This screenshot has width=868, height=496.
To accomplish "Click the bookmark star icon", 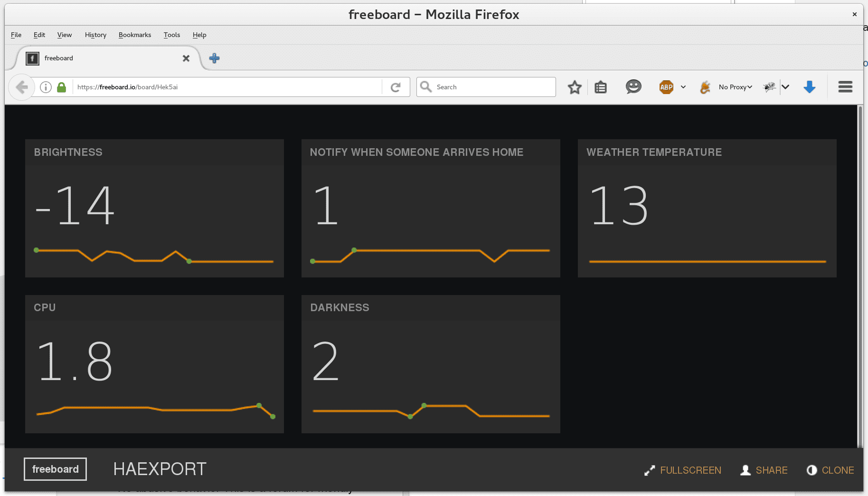I will [x=575, y=87].
